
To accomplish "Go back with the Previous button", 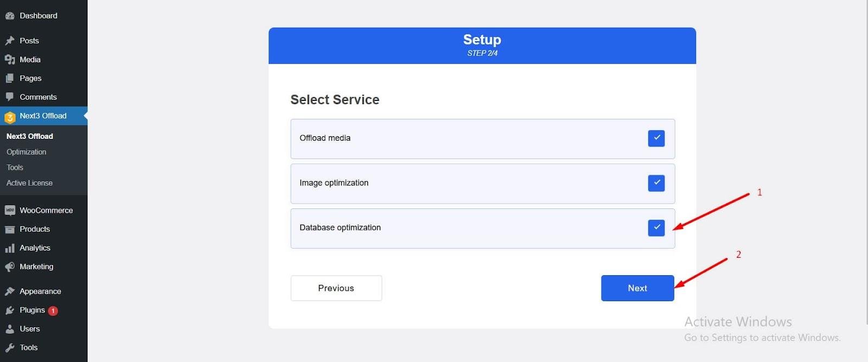I will pyautogui.click(x=336, y=288).
